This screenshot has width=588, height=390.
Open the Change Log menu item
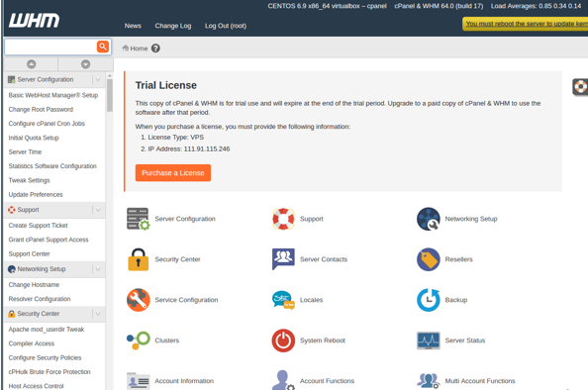pos(173,26)
